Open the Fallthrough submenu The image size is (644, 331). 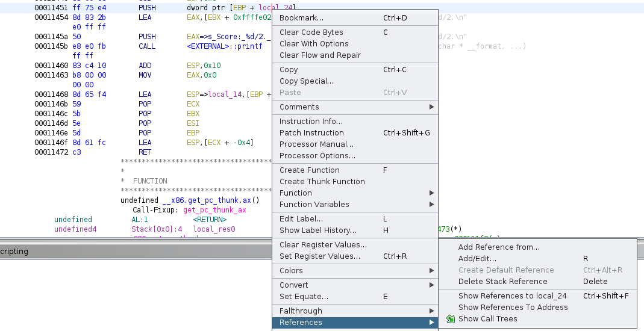355,311
